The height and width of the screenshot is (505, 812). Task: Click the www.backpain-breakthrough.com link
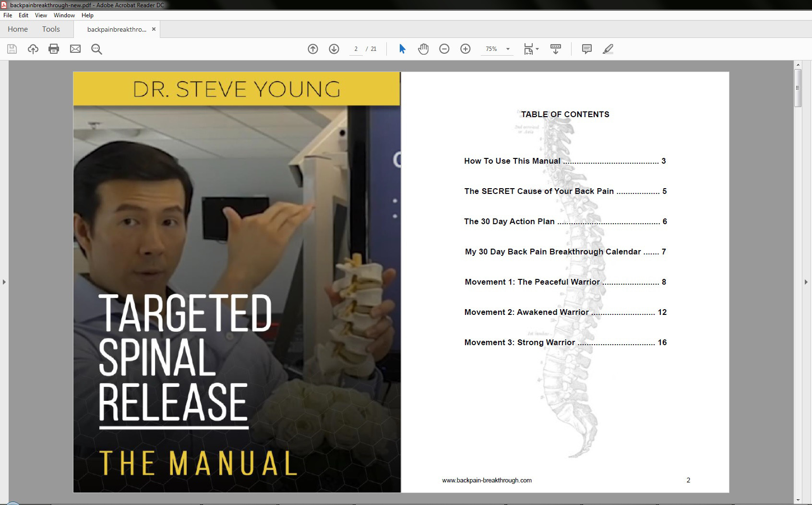click(x=488, y=480)
